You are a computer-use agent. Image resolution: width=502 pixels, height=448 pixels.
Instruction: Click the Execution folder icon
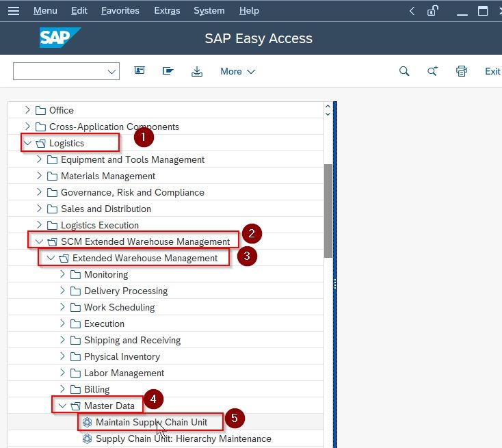[75, 324]
